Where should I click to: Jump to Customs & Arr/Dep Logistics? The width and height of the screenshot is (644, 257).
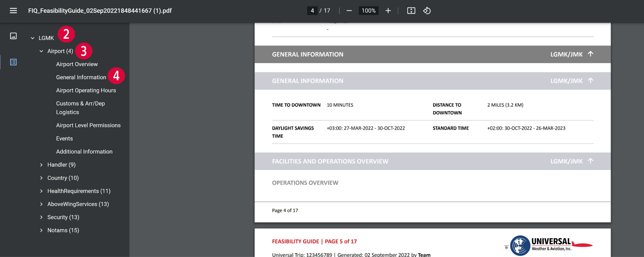(x=80, y=108)
